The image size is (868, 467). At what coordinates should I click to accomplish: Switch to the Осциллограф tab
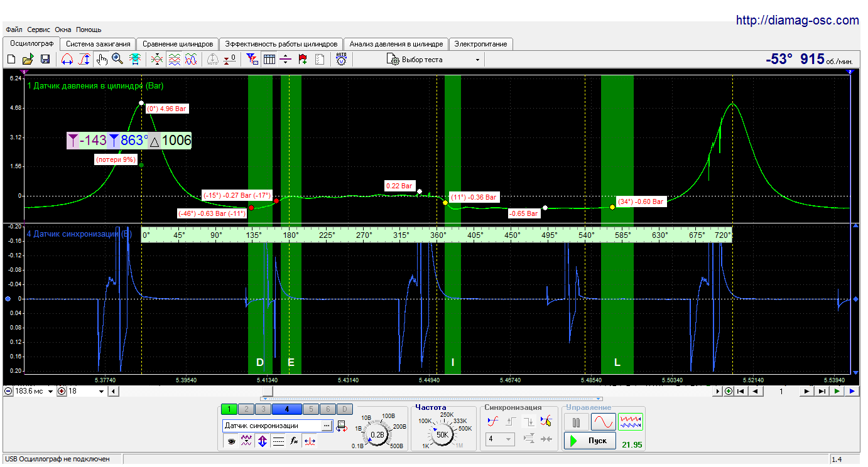click(x=31, y=43)
